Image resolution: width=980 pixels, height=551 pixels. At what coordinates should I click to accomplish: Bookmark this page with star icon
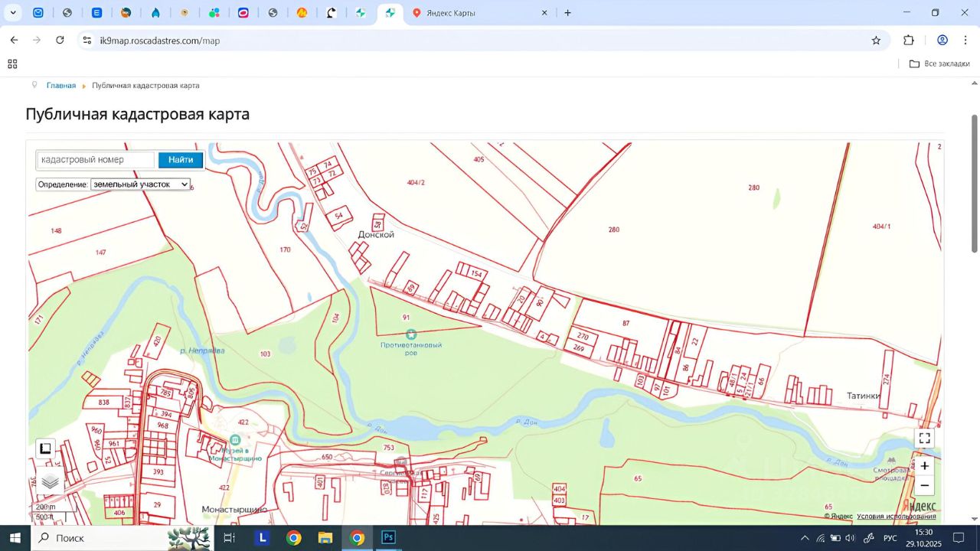point(876,41)
